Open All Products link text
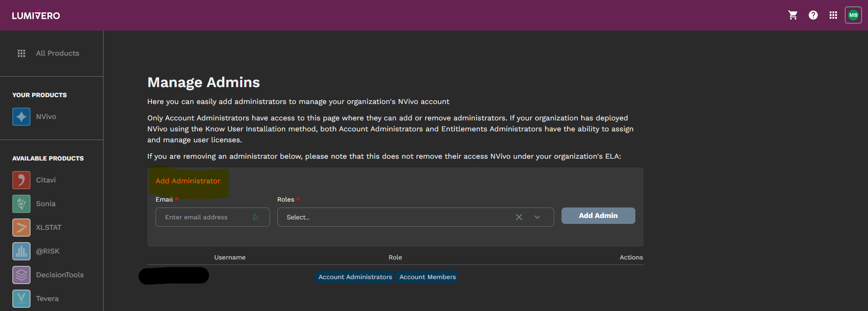This screenshot has height=311, width=868. click(x=57, y=53)
